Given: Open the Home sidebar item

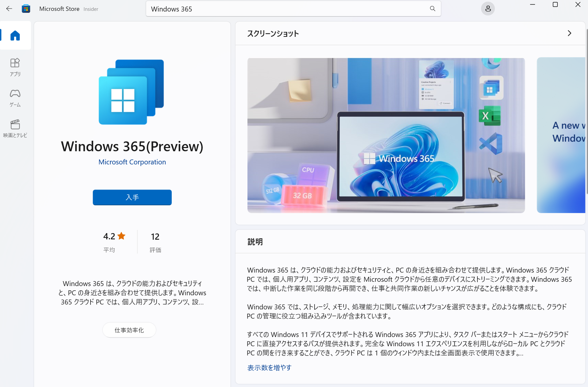Looking at the screenshot, I should coord(15,36).
